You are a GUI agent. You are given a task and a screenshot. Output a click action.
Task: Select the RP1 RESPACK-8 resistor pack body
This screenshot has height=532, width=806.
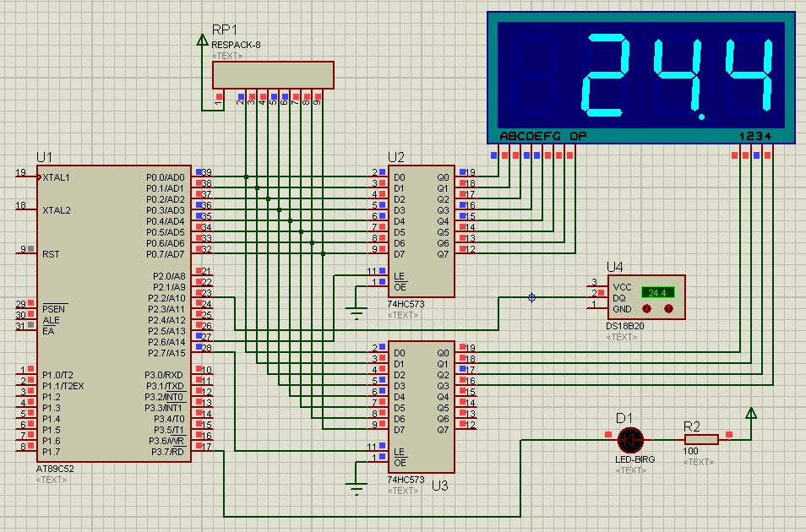[x=272, y=75]
